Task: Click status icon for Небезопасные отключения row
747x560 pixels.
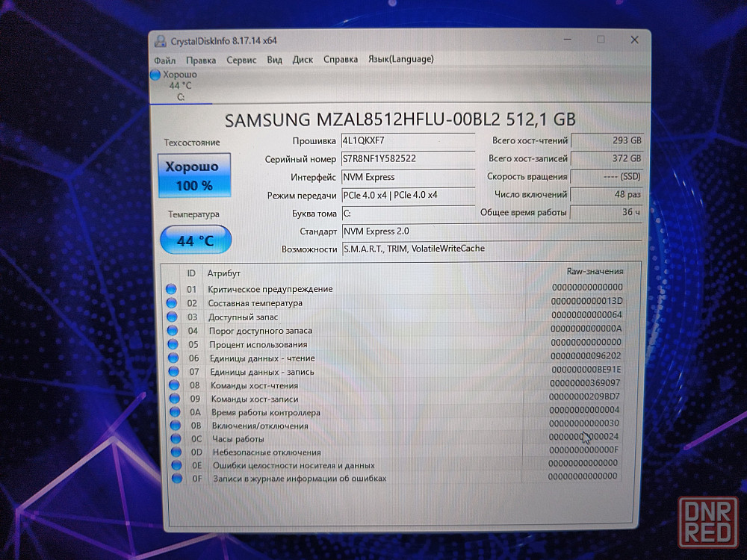Action: pos(176,452)
